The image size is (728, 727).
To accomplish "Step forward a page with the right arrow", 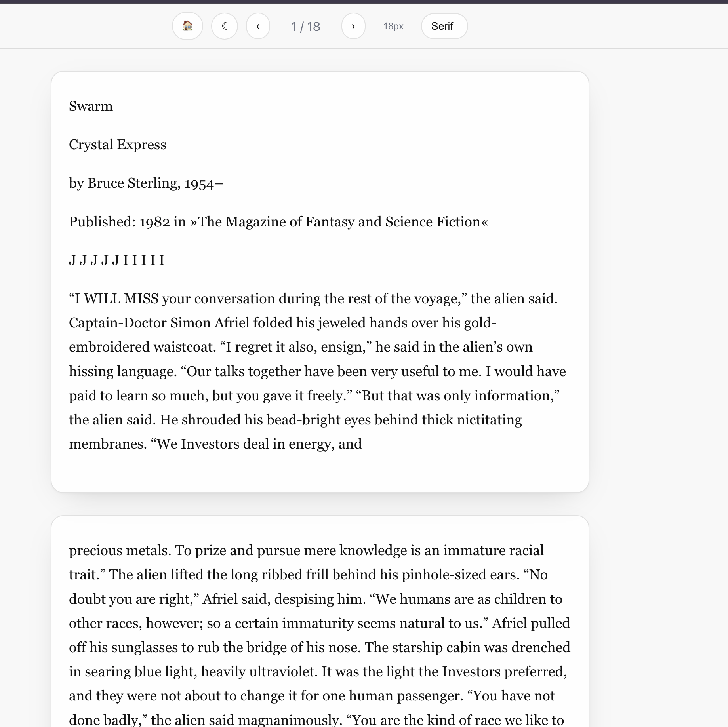I will point(353,26).
